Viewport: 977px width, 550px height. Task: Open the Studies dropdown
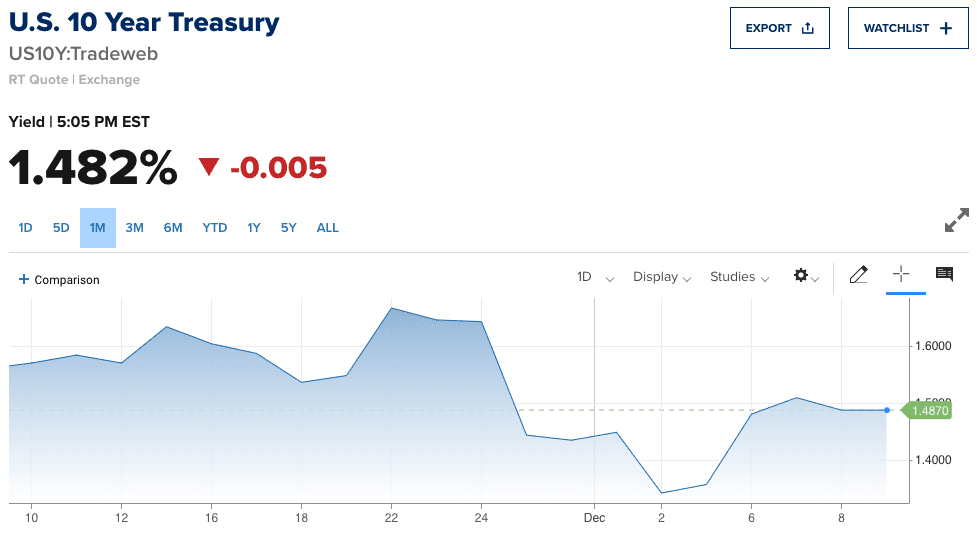[739, 277]
